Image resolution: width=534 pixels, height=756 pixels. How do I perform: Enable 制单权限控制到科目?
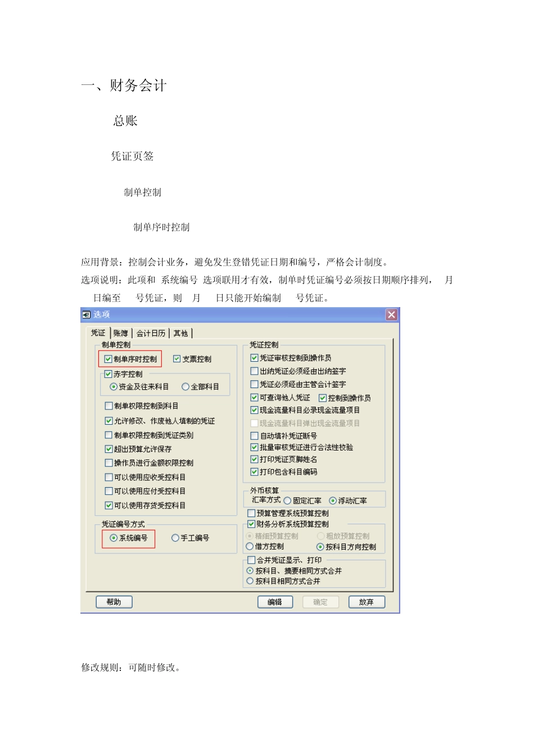[109, 406]
